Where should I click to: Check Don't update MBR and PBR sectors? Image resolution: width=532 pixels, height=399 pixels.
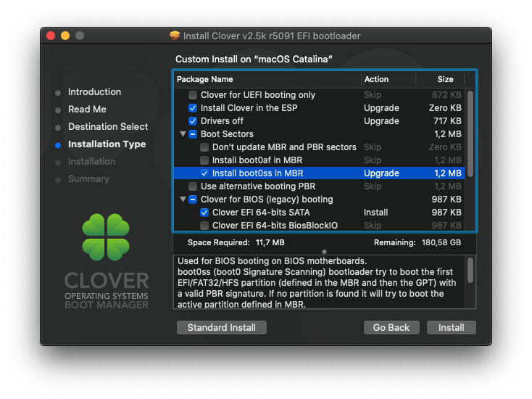(204, 147)
